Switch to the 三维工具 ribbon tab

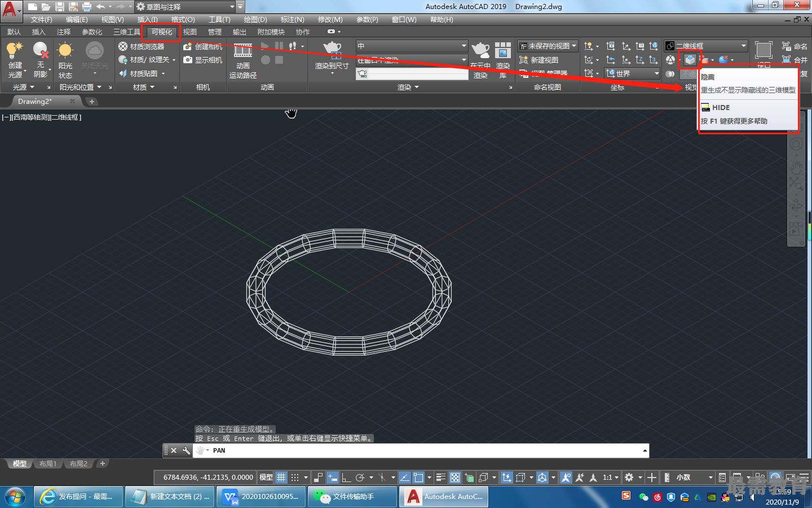127,32
